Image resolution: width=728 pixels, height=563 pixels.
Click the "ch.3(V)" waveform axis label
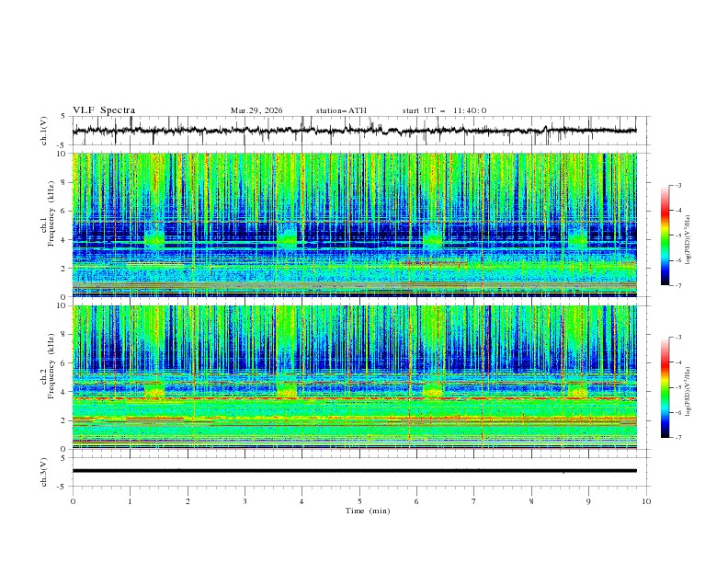coord(44,472)
